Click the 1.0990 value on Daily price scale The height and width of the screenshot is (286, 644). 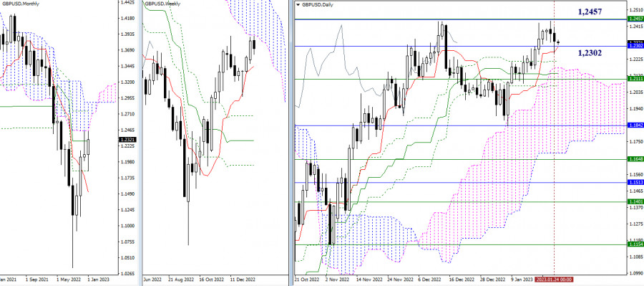(636, 272)
